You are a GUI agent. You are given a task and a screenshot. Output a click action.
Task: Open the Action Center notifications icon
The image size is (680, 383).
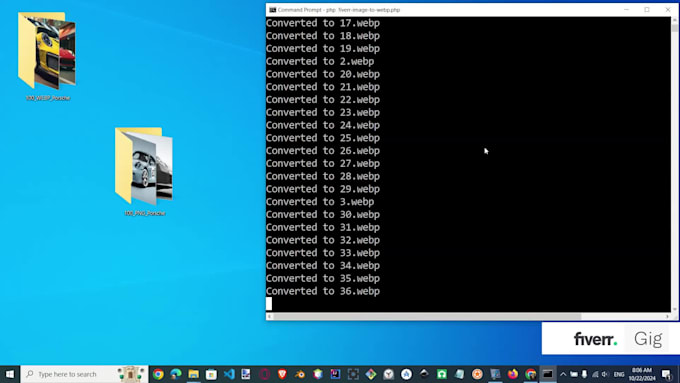coord(667,374)
